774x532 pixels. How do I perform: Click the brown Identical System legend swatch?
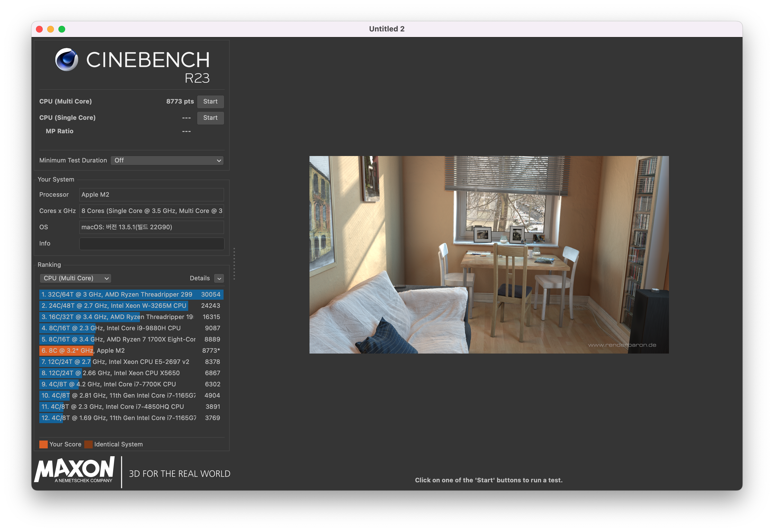[88, 444]
